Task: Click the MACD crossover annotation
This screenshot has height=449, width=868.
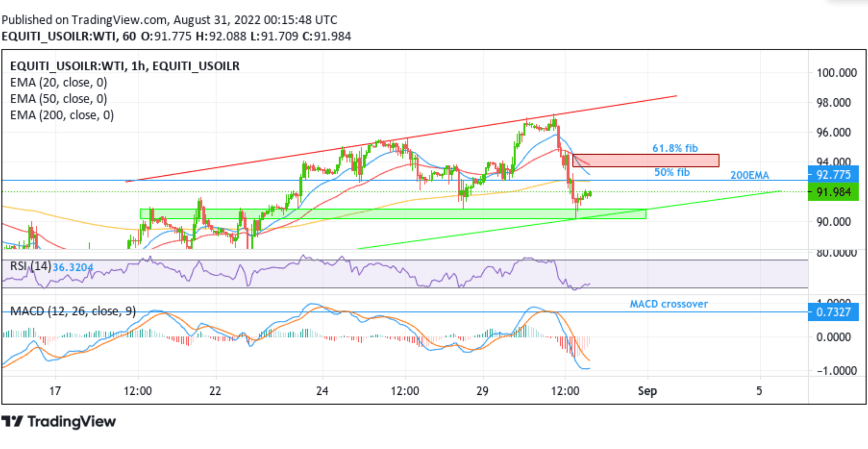Action: coord(669,304)
